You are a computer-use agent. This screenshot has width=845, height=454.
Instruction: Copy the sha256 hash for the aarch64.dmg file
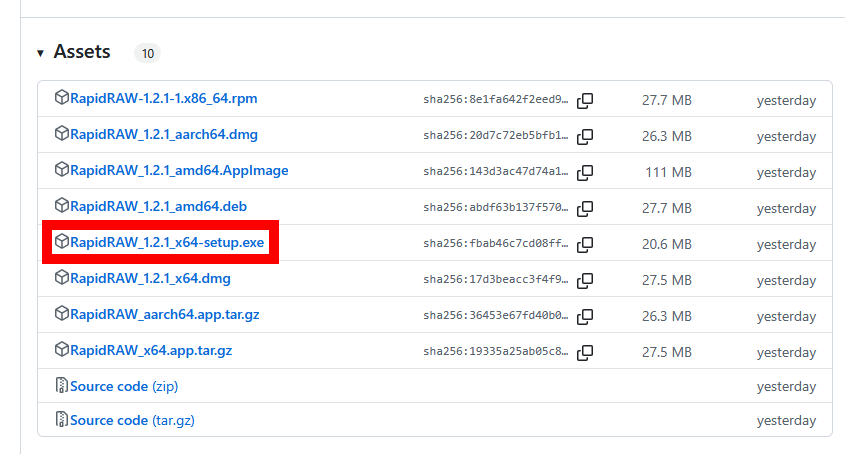pos(585,136)
